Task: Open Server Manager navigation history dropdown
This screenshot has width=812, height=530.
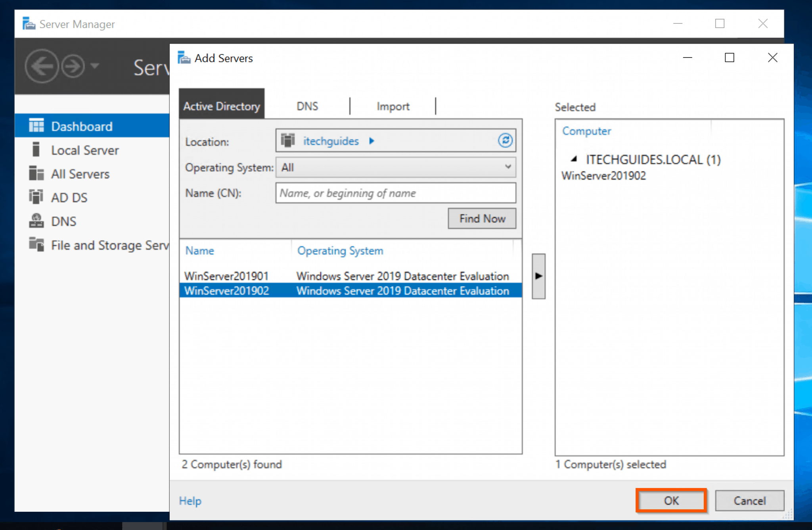Action: [95, 65]
